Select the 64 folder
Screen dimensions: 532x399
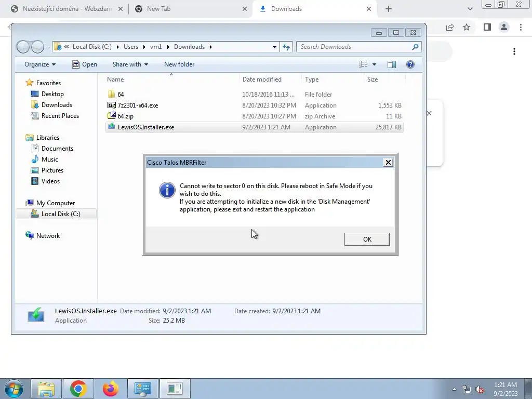tap(254, 95)
